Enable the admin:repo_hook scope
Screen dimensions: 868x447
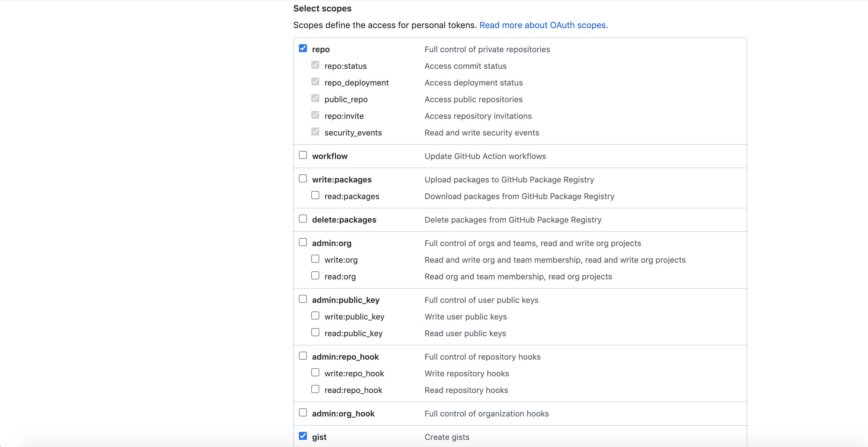tap(303, 356)
